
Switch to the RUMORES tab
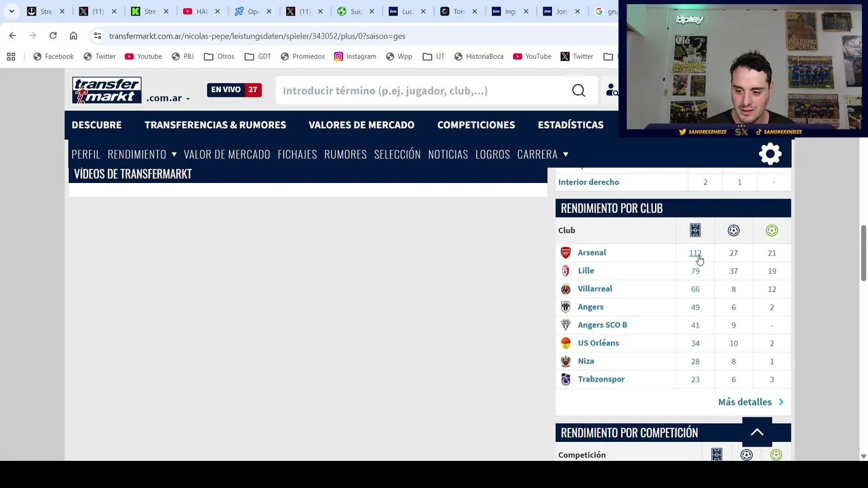(x=345, y=154)
